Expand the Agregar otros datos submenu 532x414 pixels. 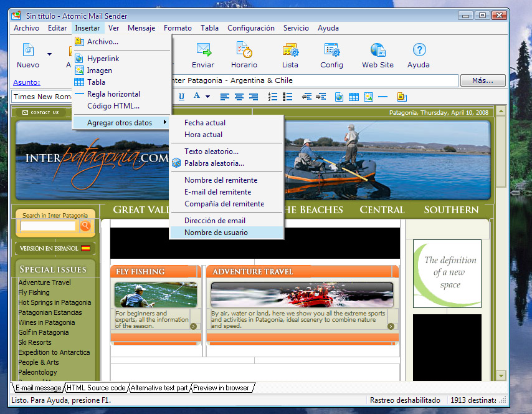coord(121,123)
